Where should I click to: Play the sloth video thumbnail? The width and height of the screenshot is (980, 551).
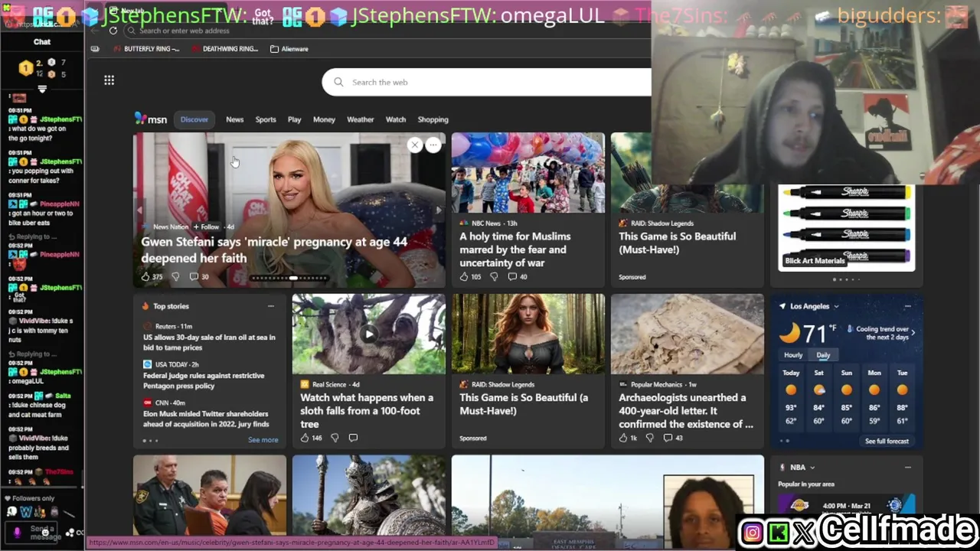pyautogui.click(x=369, y=334)
